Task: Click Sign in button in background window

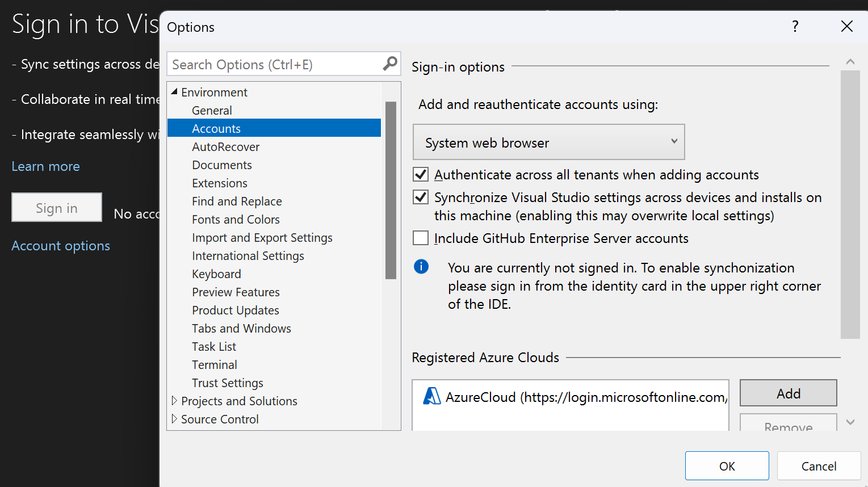Action: tap(57, 207)
